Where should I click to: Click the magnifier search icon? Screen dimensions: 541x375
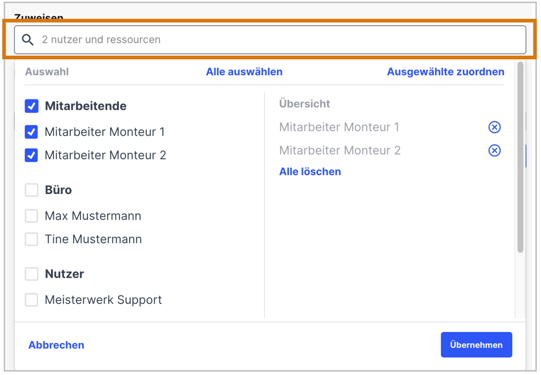point(28,40)
